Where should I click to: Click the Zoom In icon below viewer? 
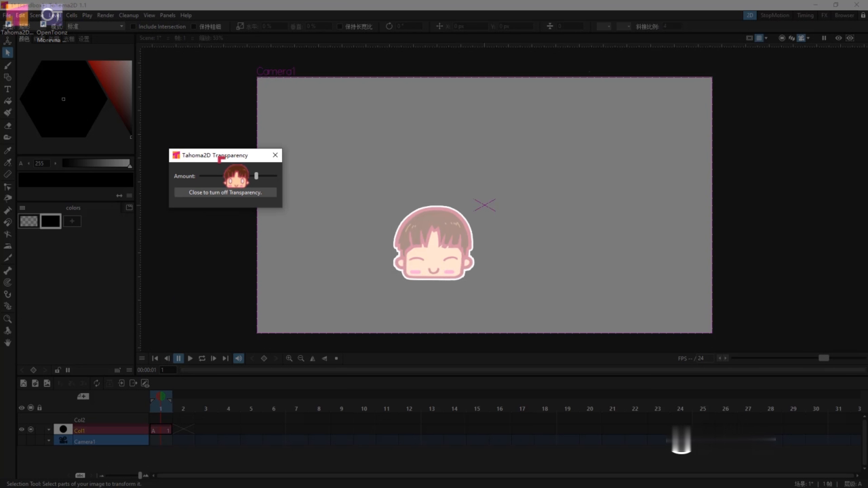point(289,359)
